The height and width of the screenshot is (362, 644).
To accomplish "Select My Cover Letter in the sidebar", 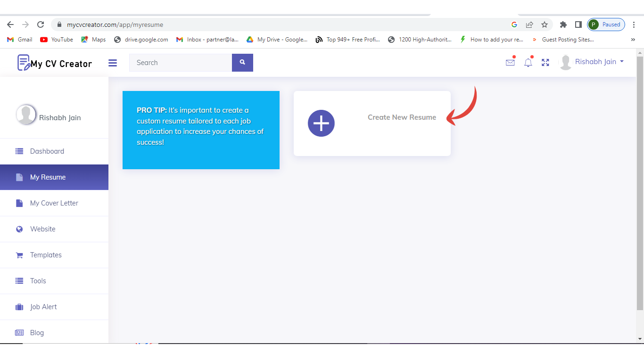I will (54, 203).
